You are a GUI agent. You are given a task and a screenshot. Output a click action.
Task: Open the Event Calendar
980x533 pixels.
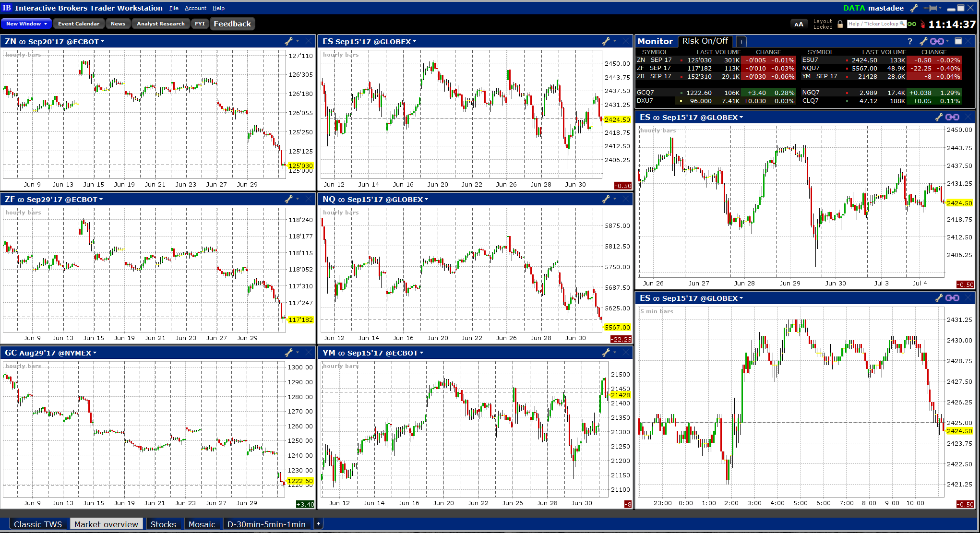(79, 24)
